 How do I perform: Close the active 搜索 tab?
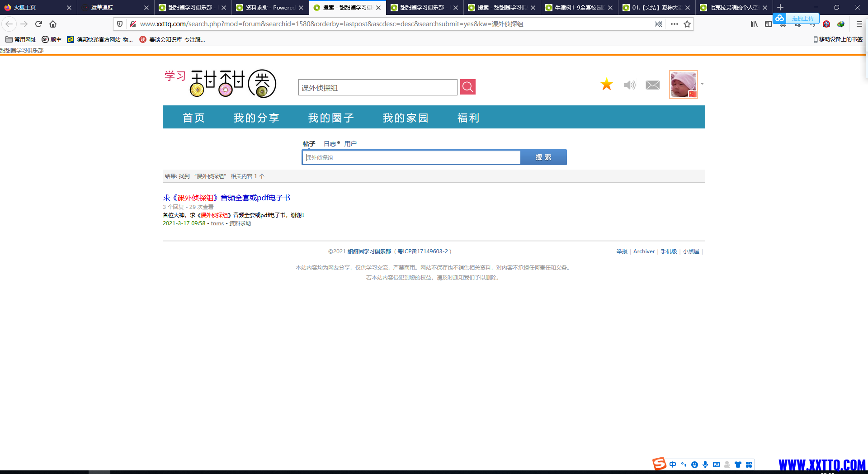[378, 7]
